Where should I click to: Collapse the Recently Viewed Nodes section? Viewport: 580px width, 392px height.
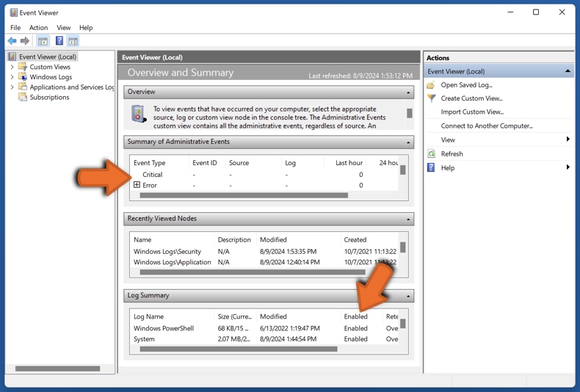coord(408,219)
